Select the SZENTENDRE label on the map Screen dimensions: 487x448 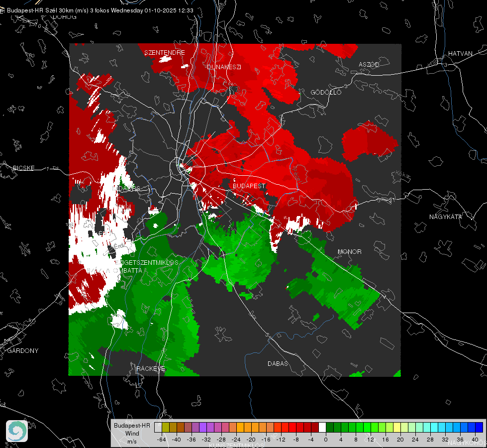pos(165,53)
